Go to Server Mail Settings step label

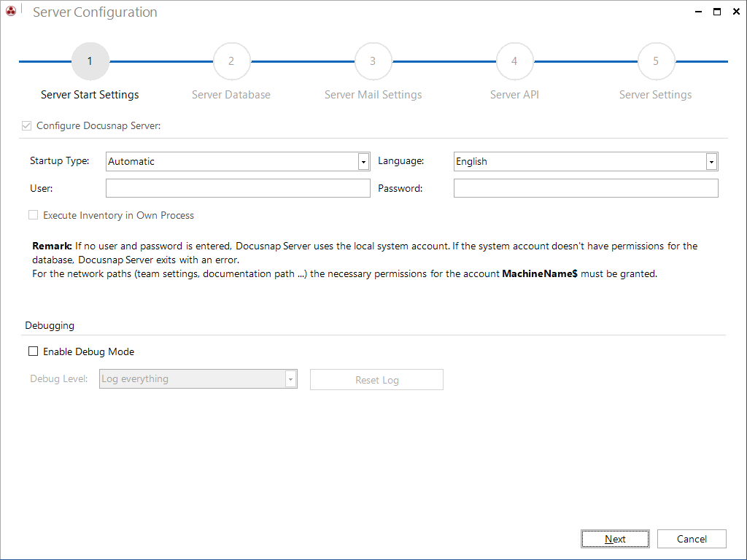point(373,95)
